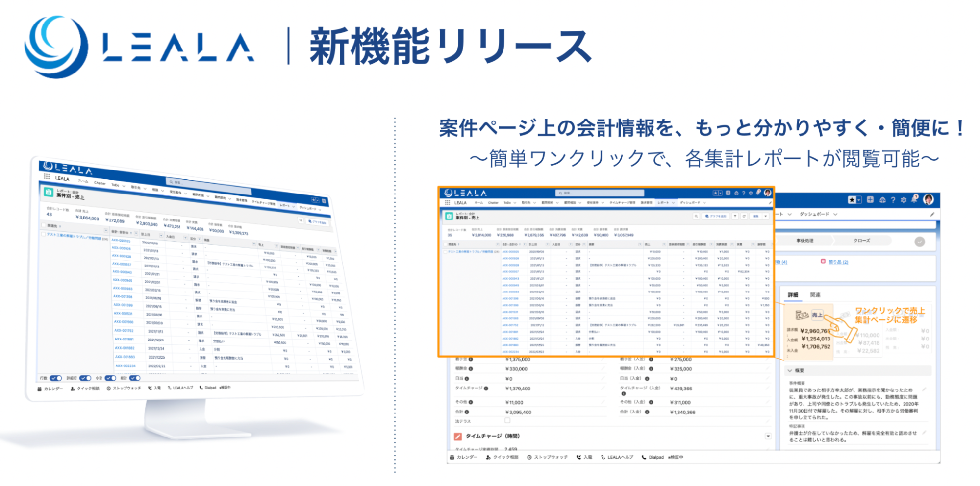Open カレンダー in the case page utility bar
This screenshot has width=980, height=486.
(464, 457)
